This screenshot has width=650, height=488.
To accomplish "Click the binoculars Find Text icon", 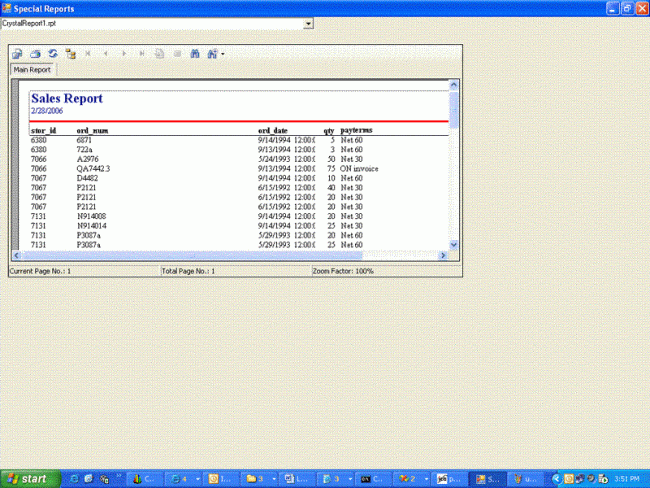I will coord(195,53).
